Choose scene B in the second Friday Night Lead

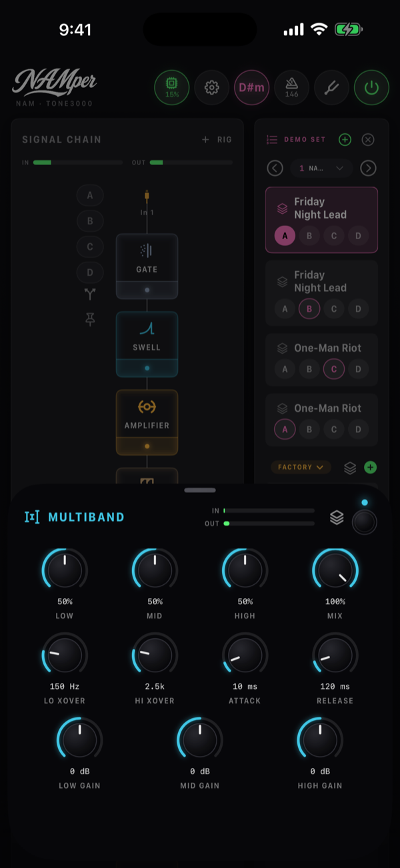pos(309,308)
